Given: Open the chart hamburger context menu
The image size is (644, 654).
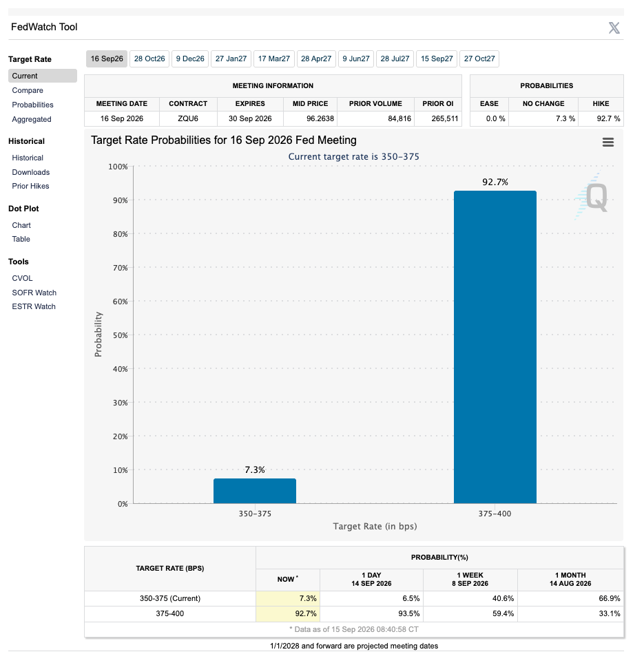Looking at the screenshot, I should pyautogui.click(x=608, y=143).
